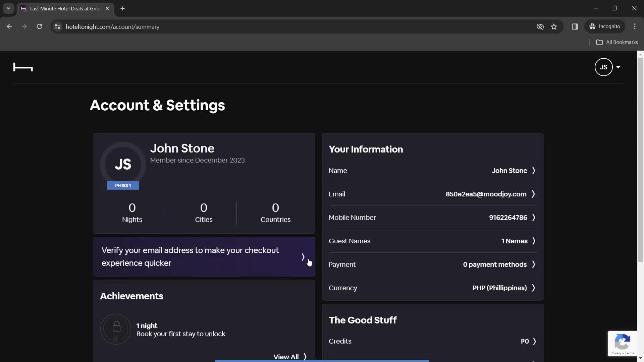Image resolution: width=644 pixels, height=362 pixels.
Task: Select the Last Minute Hotel Deals tab
Action: 65,8
